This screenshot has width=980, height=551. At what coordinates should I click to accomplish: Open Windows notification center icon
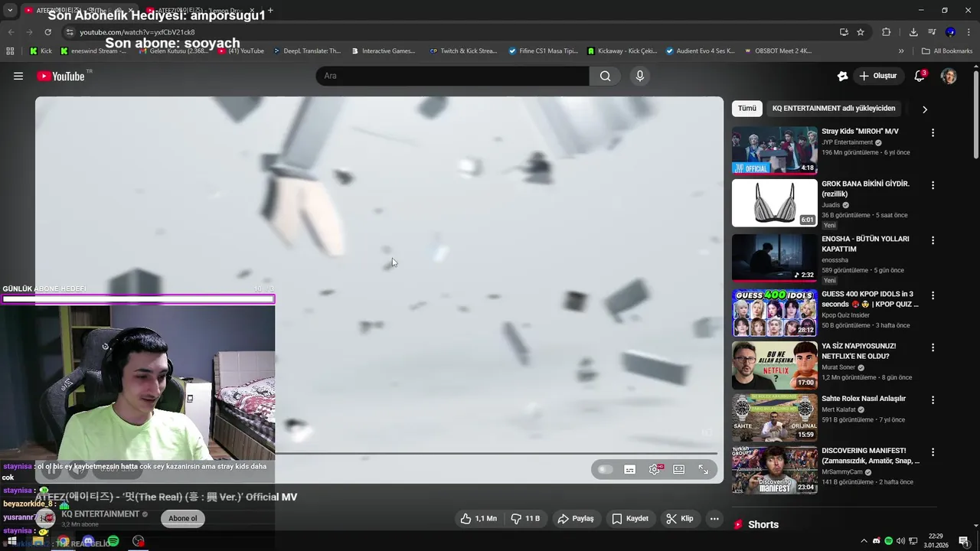(963, 541)
